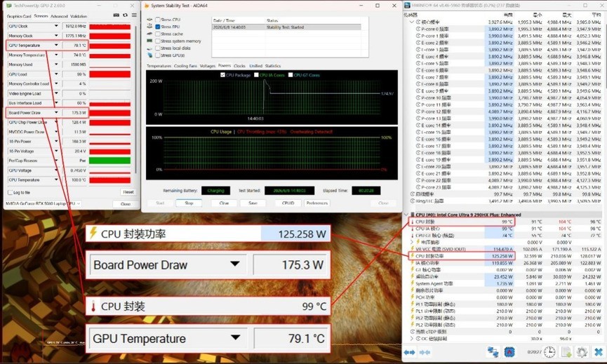Collapse CPU [#0] Intel Core Ultra 9 group
The image size is (607, 364).
406,215
